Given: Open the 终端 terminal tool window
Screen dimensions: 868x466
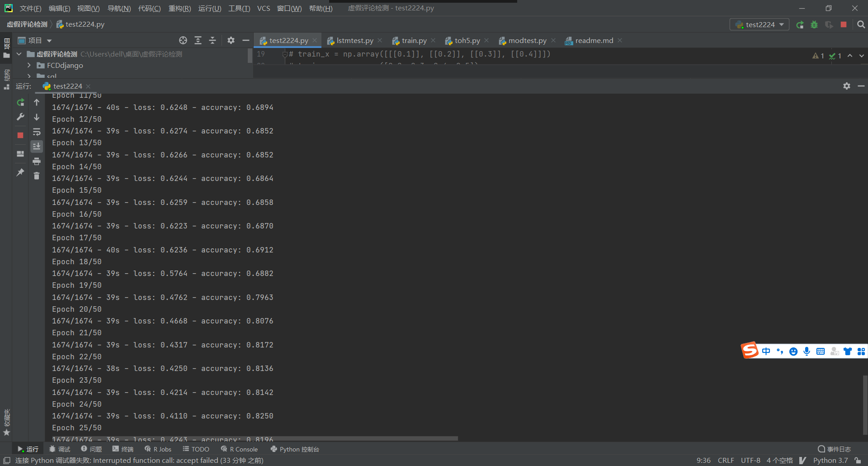Looking at the screenshot, I should (123, 449).
